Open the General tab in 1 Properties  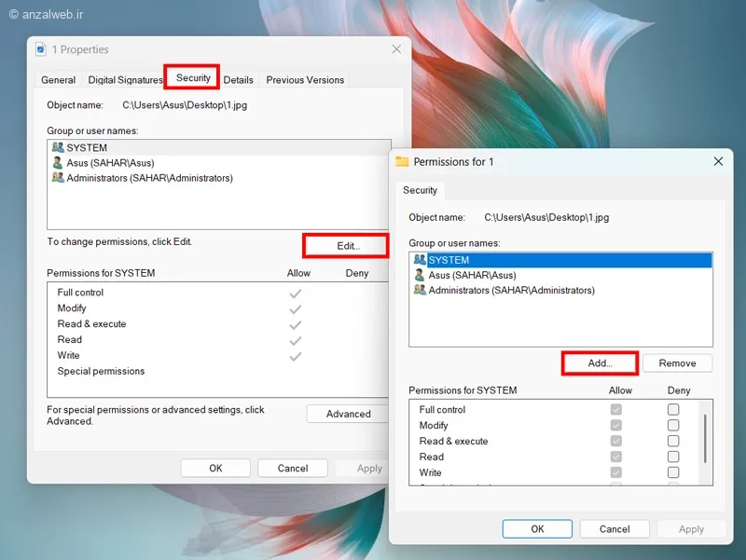click(x=58, y=80)
